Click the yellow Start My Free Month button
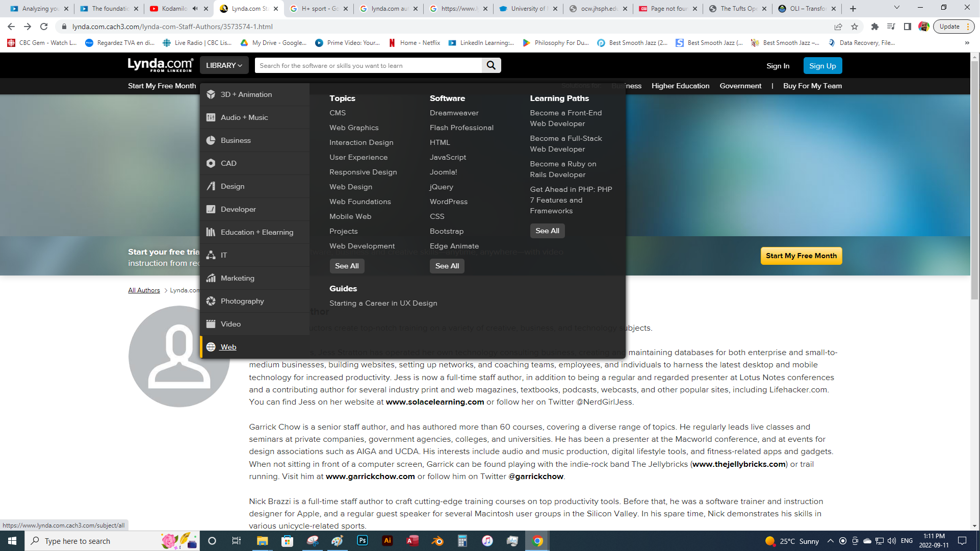Viewport: 980px width, 551px height. click(801, 256)
